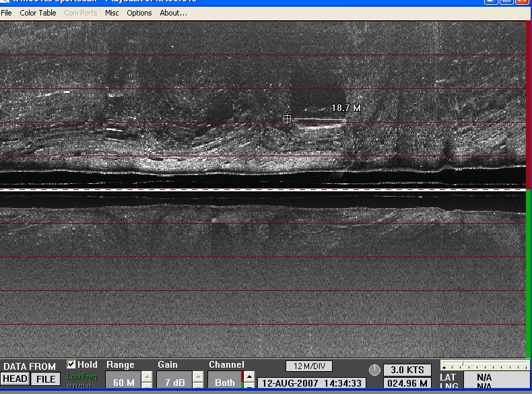Click the round compass heading dial
Image resolution: width=532 pixels, height=394 pixels.
[x=375, y=370]
